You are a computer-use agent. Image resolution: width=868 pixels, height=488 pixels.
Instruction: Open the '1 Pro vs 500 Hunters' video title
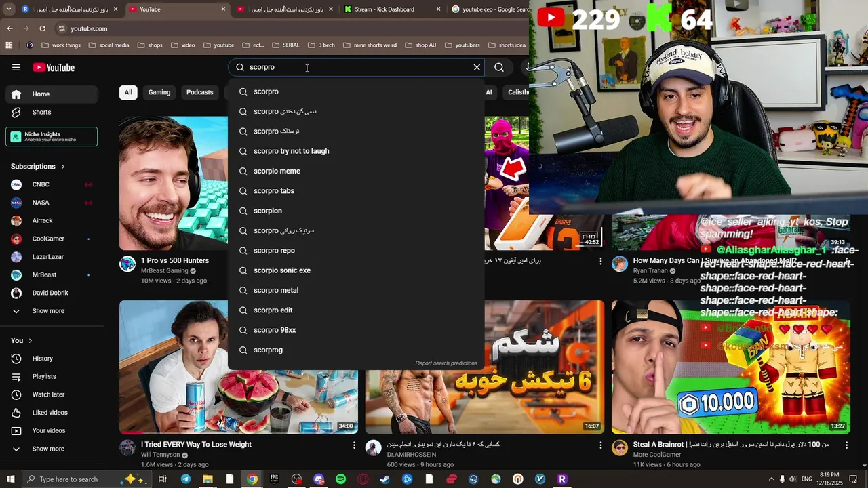(x=175, y=260)
